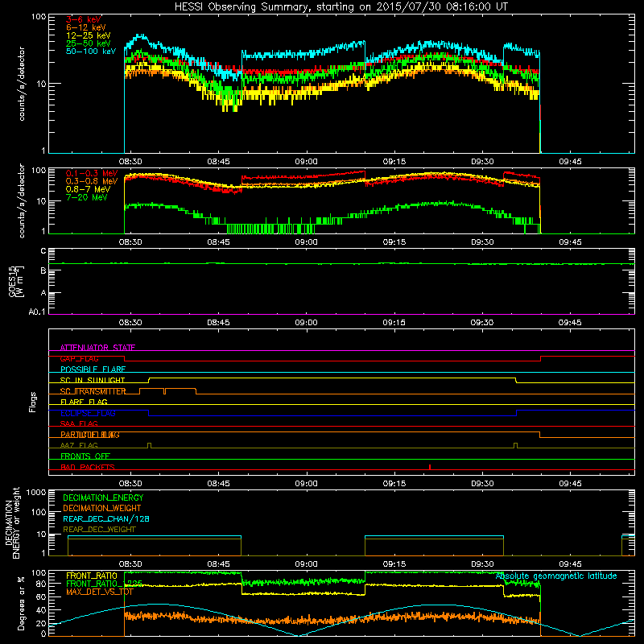Screen dimensions: 644x644
Task: Pick the SC_TRANSMITTER flag label
Action: pos(93,391)
